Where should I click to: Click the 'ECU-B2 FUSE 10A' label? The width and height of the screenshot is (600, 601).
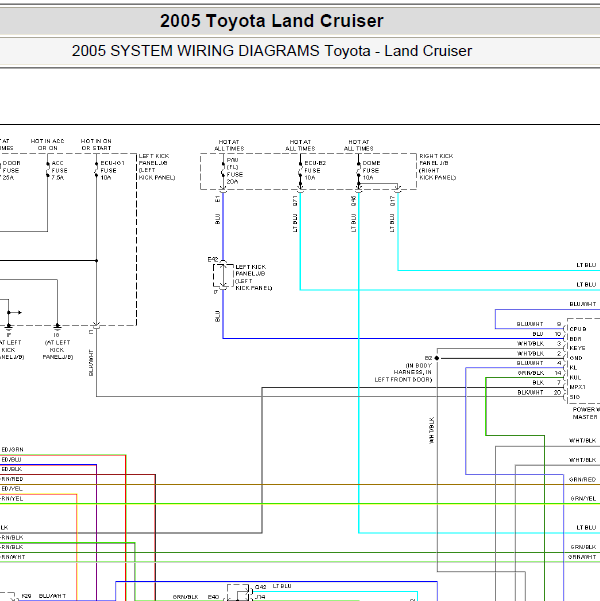pos(315,170)
